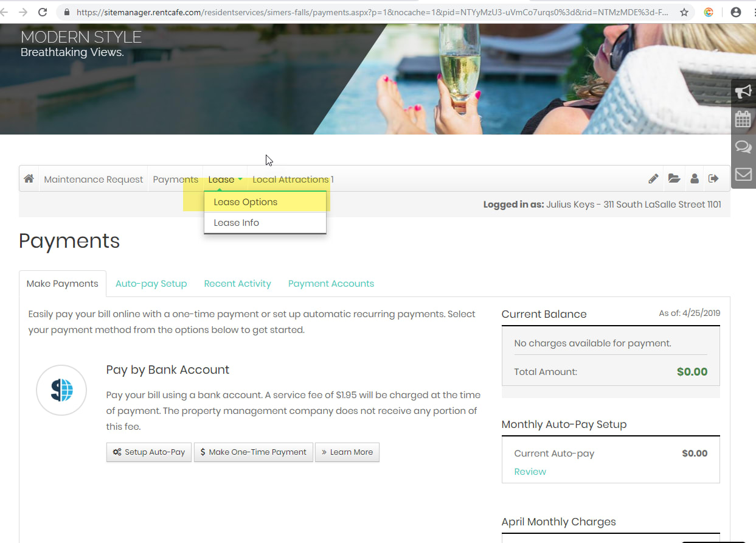This screenshot has height=543, width=756.
Task: Open the user profile icon
Action: tap(695, 179)
